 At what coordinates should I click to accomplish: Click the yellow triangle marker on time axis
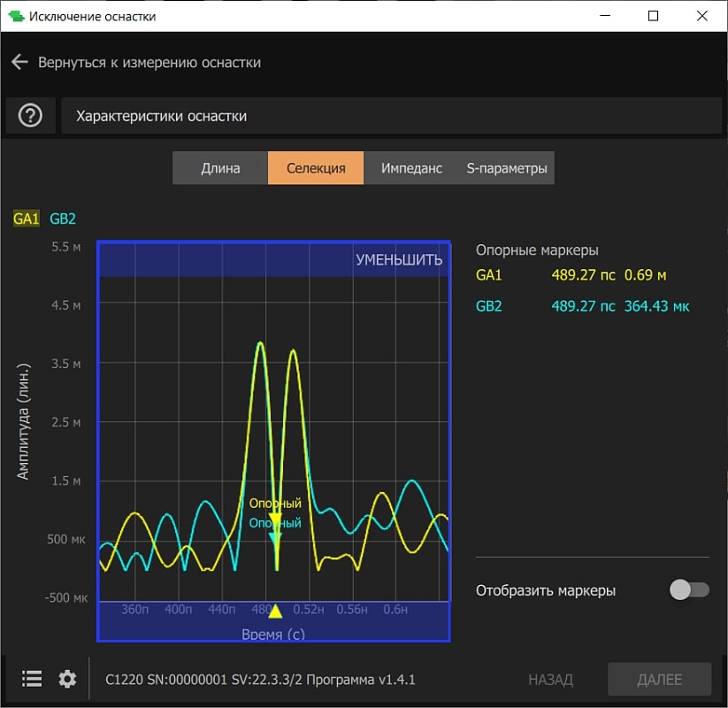click(276, 611)
